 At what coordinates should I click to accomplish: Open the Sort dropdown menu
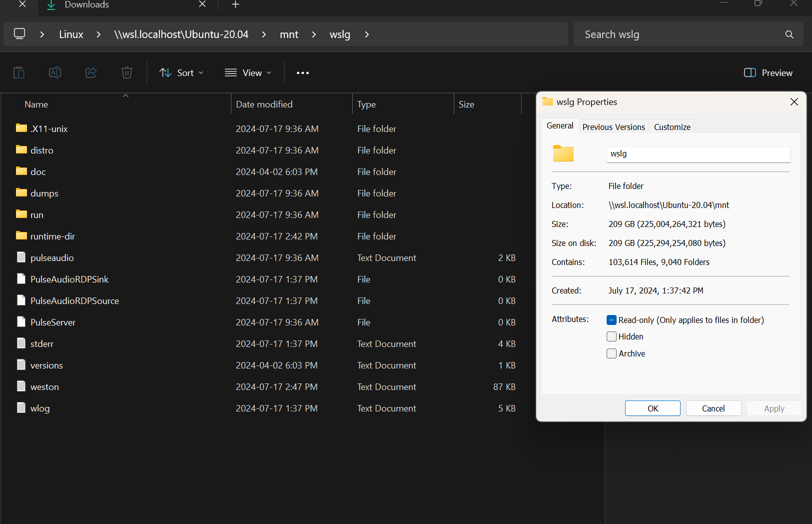click(181, 73)
